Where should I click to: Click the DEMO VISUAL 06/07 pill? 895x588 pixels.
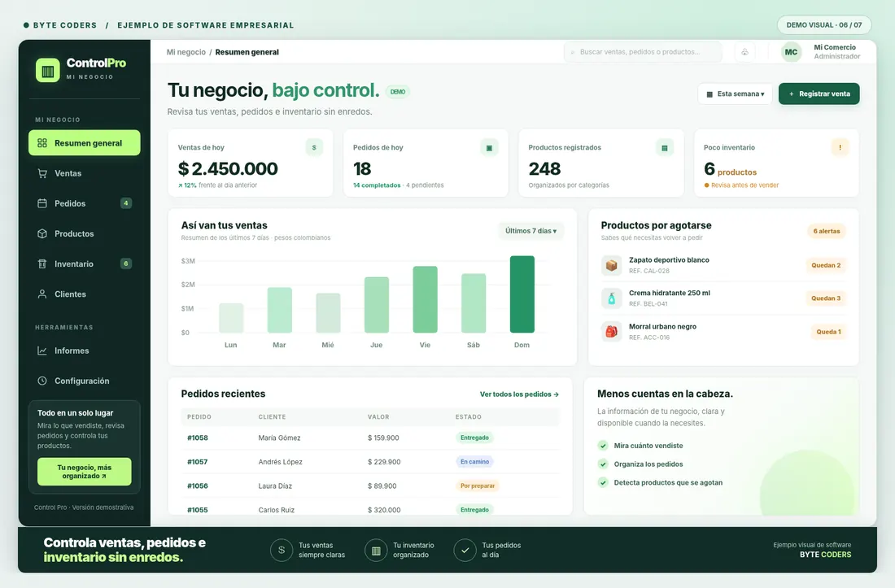(x=824, y=25)
